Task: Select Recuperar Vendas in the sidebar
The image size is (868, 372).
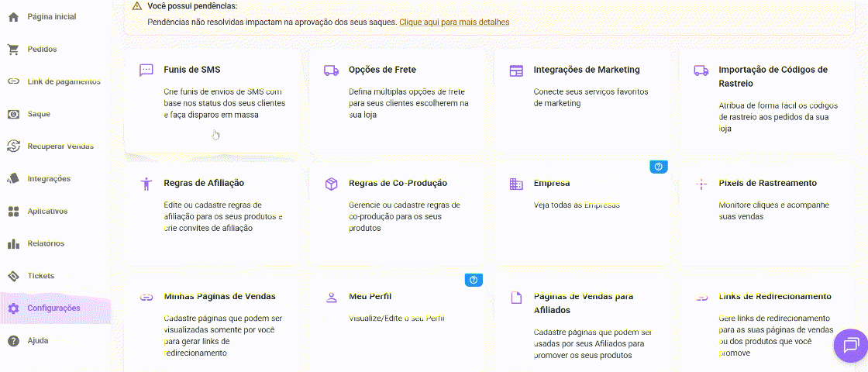Action: 60,146
